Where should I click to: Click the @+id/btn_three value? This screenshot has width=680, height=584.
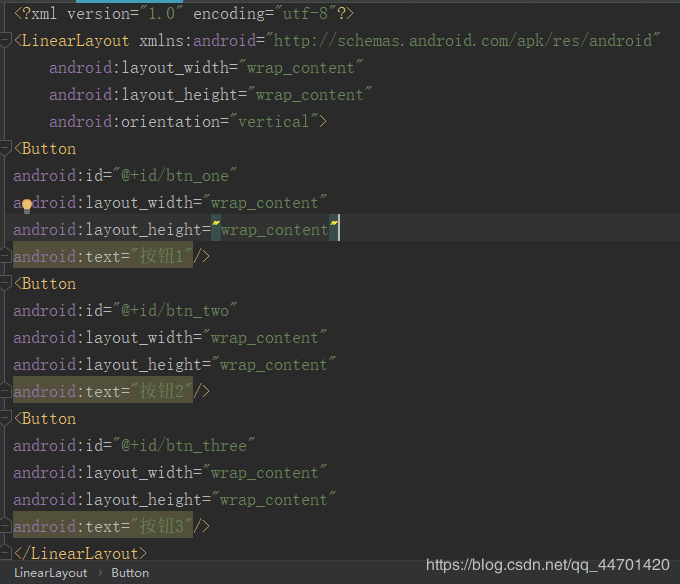coord(184,445)
